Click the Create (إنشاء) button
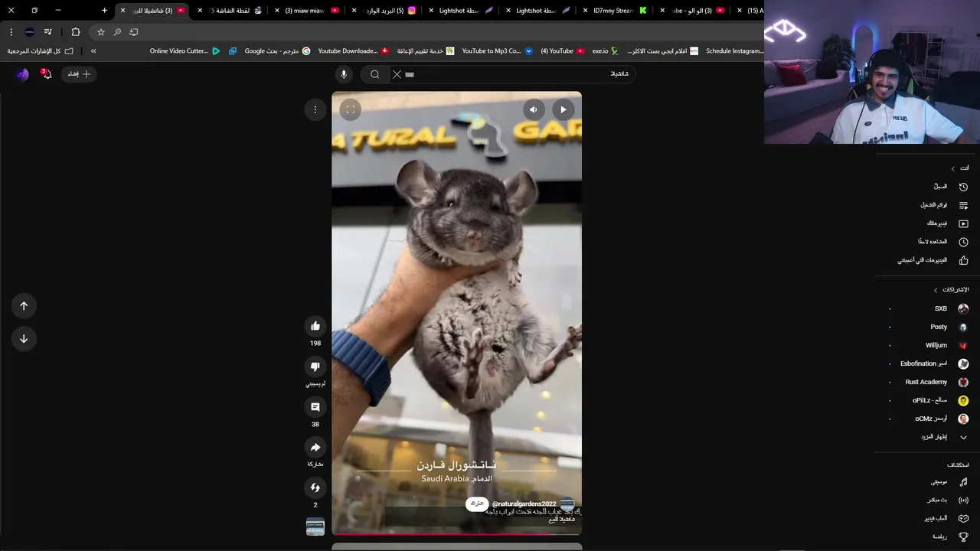980x551 pixels. pyautogui.click(x=79, y=74)
